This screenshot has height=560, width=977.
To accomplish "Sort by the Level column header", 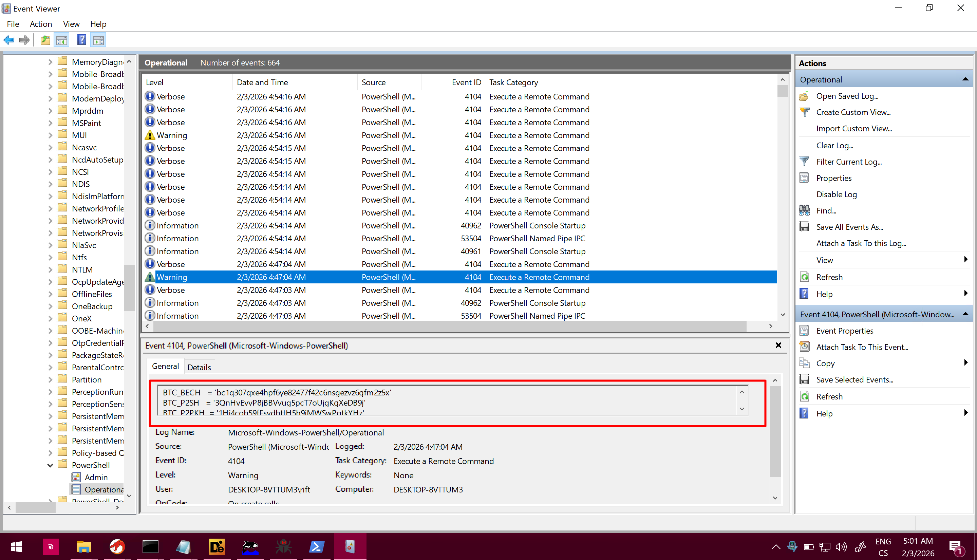I will (187, 82).
